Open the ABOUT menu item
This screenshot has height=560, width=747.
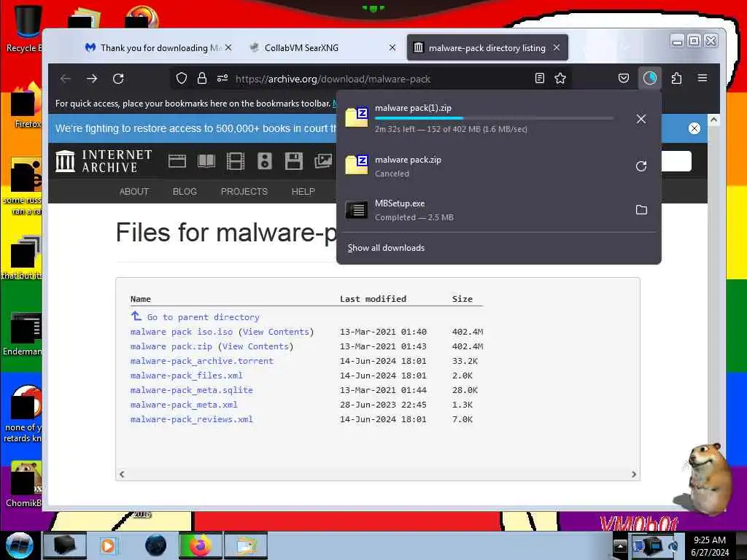(134, 192)
